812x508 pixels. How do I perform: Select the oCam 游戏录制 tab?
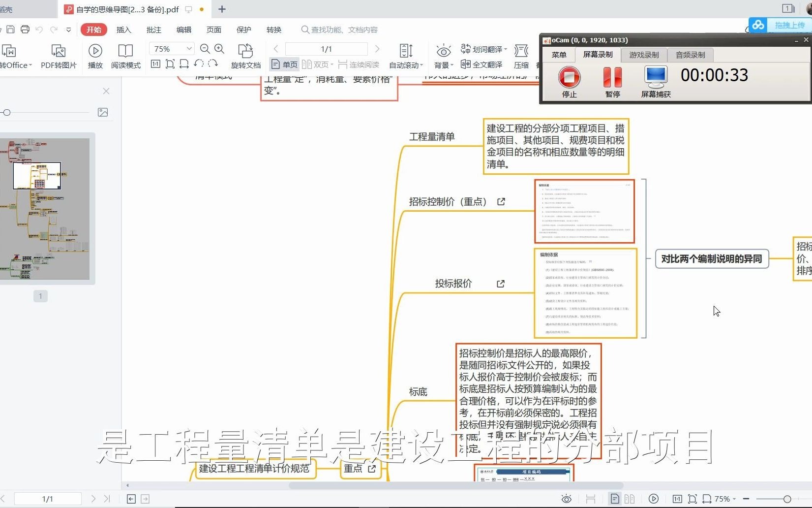pos(644,55)
